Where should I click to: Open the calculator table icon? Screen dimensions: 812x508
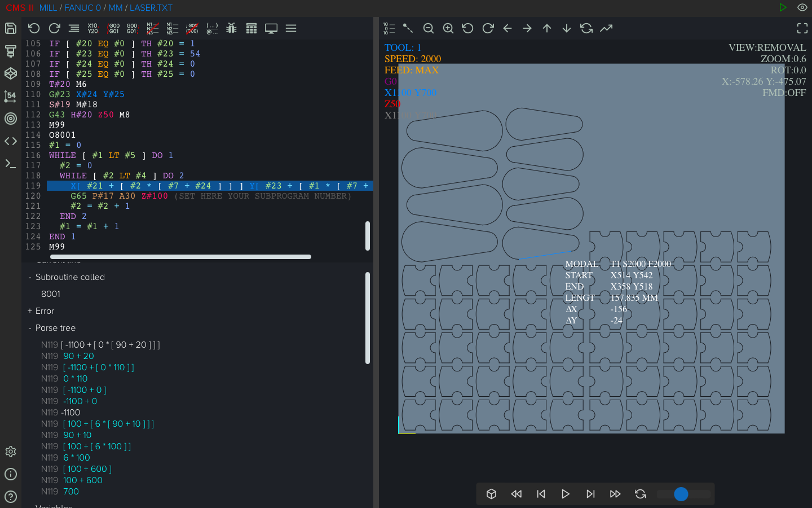251,28
